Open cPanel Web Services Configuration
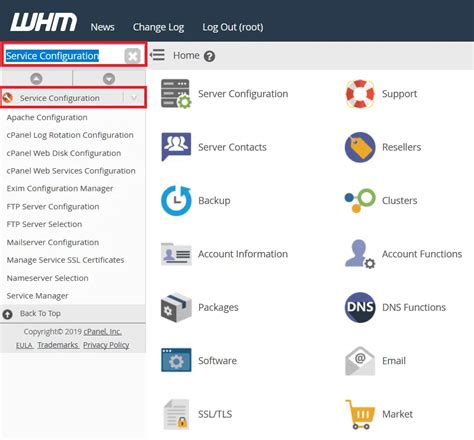Viewport: 474px width, 440px height. point(71,171)
